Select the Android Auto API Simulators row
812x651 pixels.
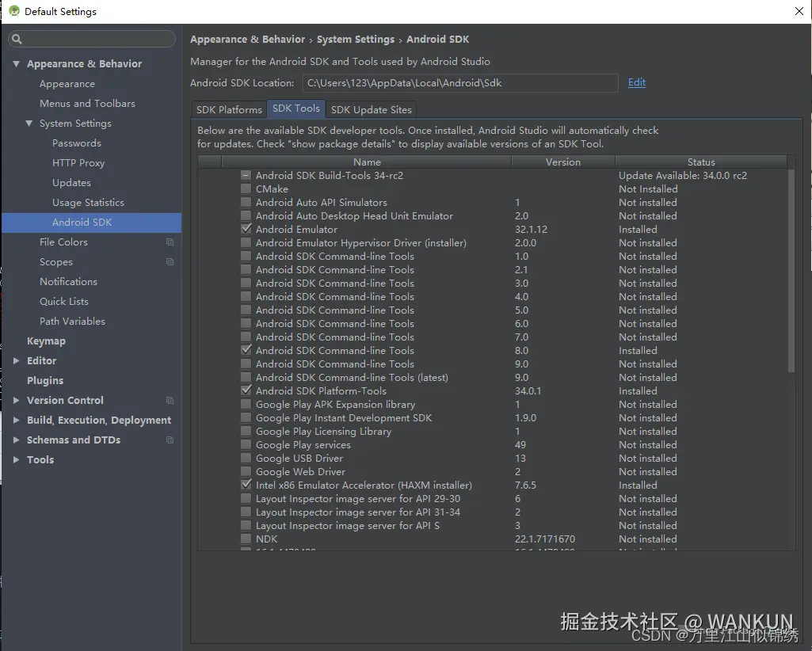493,202
